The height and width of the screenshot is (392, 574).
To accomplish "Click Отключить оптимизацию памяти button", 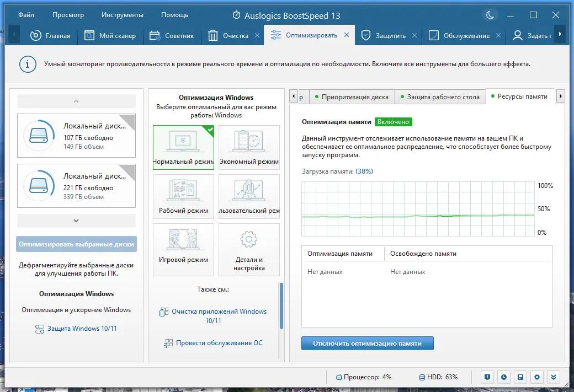I will click(x=367, y=343).
